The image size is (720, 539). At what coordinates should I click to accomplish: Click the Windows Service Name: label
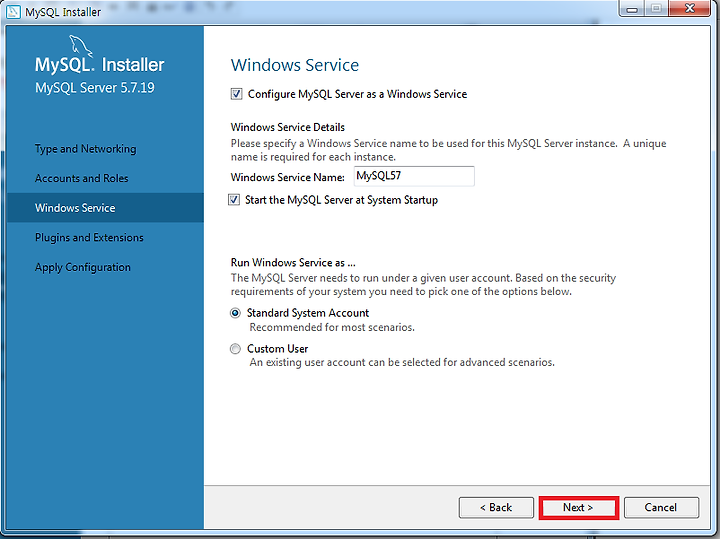pyautogui.click(x=287, y=177)
